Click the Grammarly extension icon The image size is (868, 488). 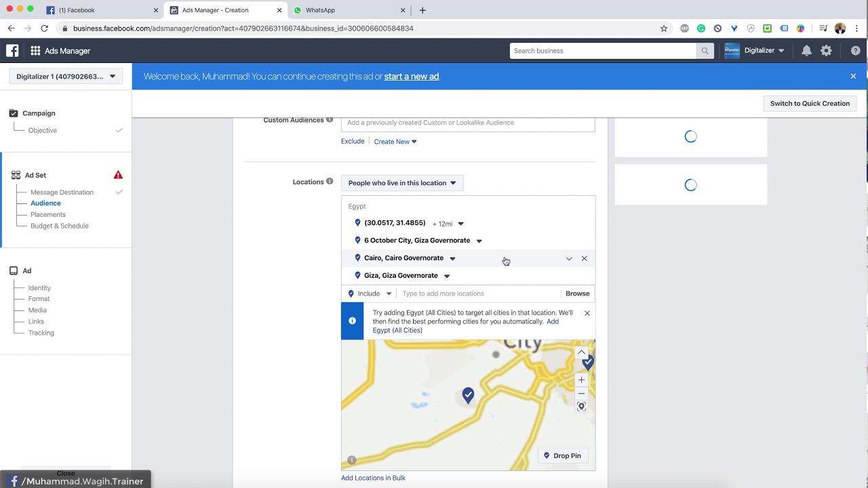701,28
